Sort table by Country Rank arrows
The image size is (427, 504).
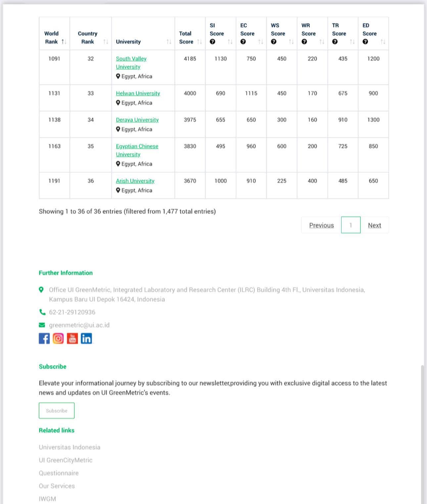(x=106, y=42)
